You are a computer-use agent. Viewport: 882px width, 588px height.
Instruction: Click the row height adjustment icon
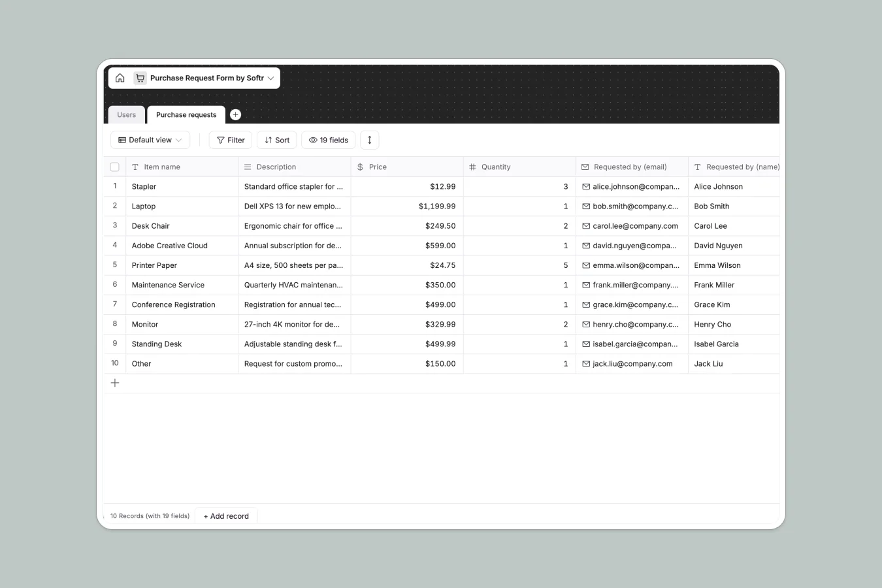(x=369, y=140)
